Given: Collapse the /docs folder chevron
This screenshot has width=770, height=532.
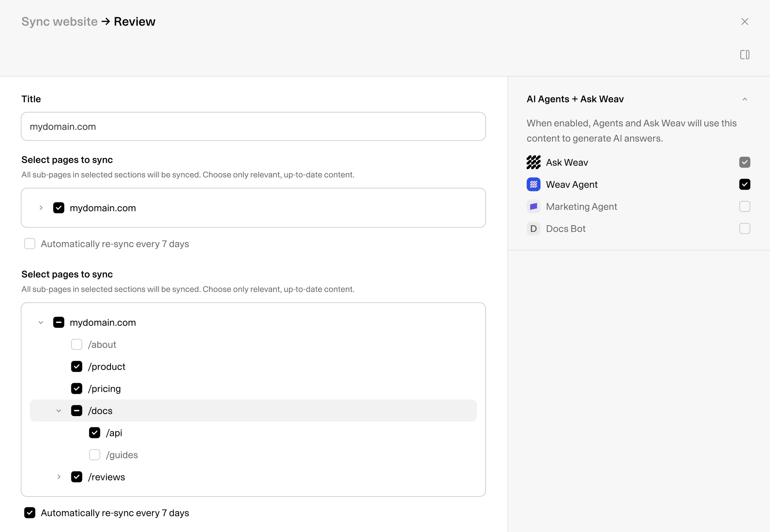Looking at the screenshot, I should pos(59,411).
